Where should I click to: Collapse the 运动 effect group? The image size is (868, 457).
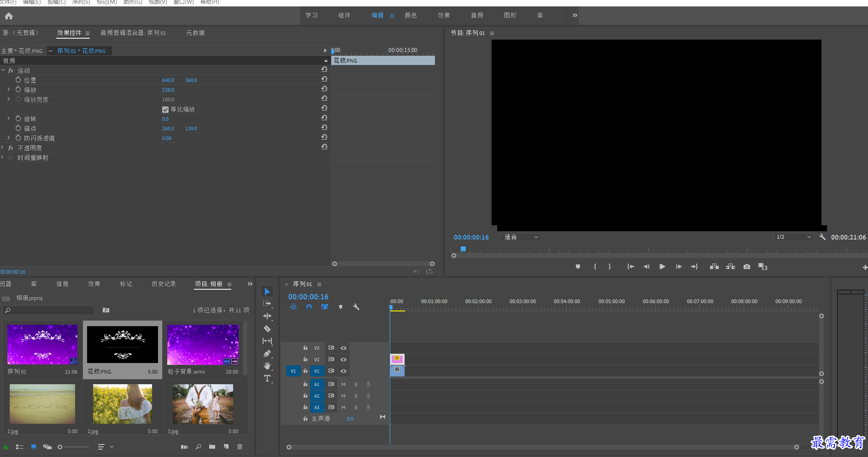pyautogui.click(x=3, y=70)
